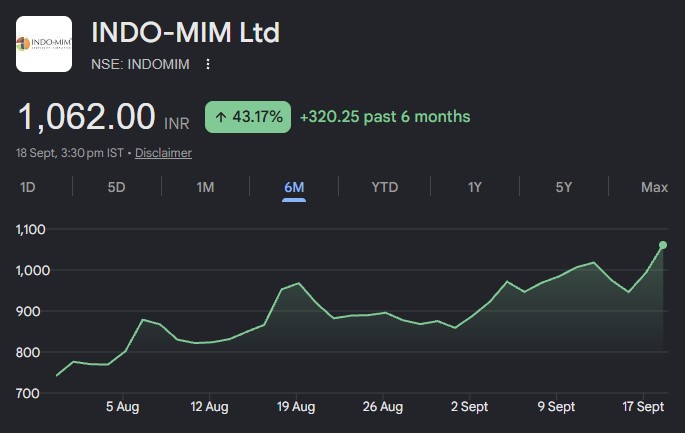Open the three-dot more options menu
Screen dimensions: 685x433
coord(208,64)
